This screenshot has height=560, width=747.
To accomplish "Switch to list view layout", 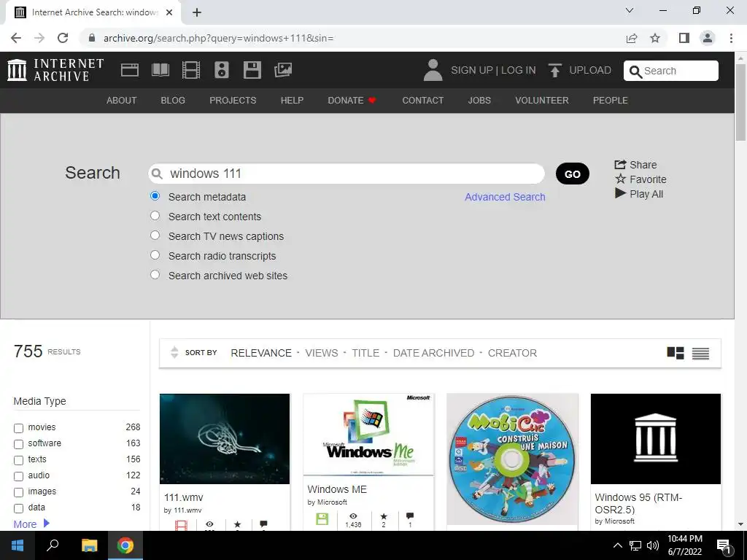I will pyautogui.click(x=700, y=353).
